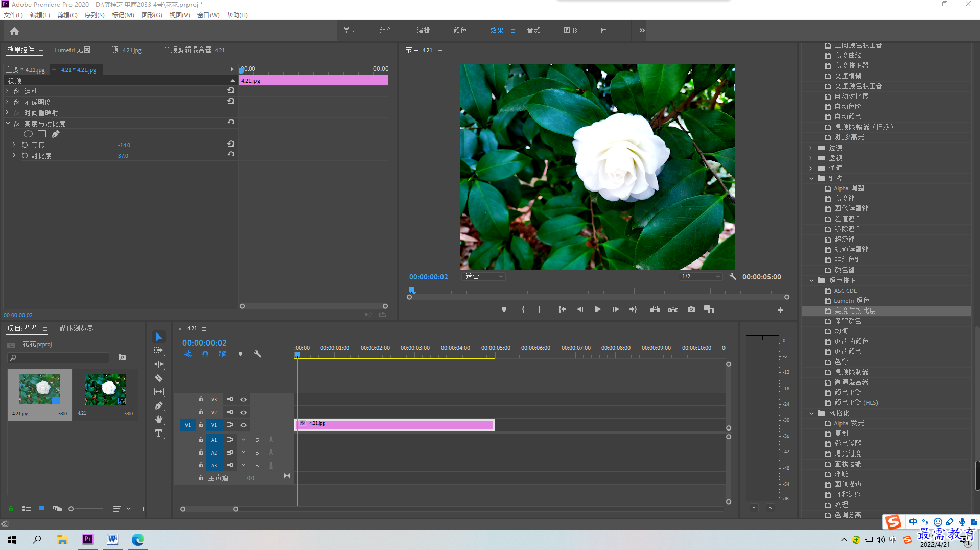Select the Hand tool
The height and width of the screenshot is (550, 980).
[x=159, y=419]
